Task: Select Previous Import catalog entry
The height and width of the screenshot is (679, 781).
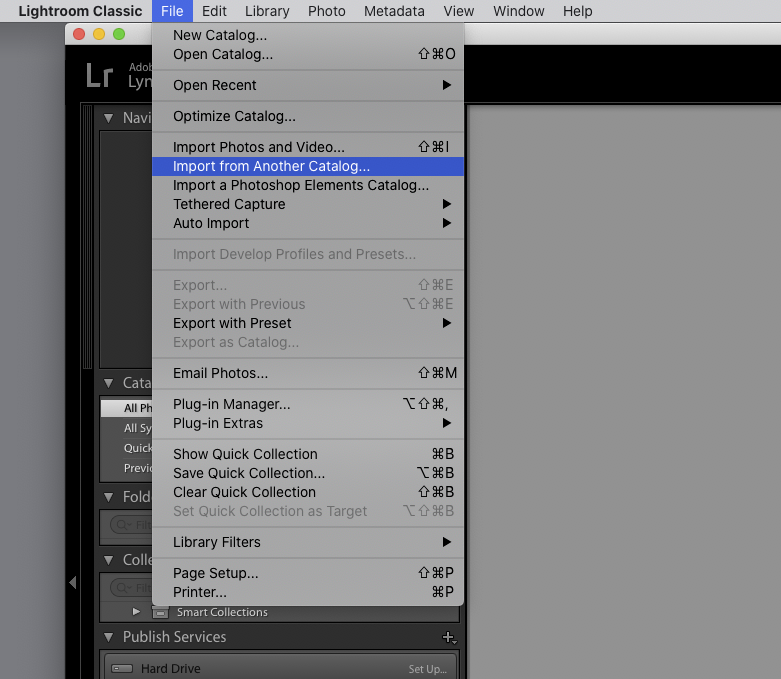Action: (x=127, y=468)
